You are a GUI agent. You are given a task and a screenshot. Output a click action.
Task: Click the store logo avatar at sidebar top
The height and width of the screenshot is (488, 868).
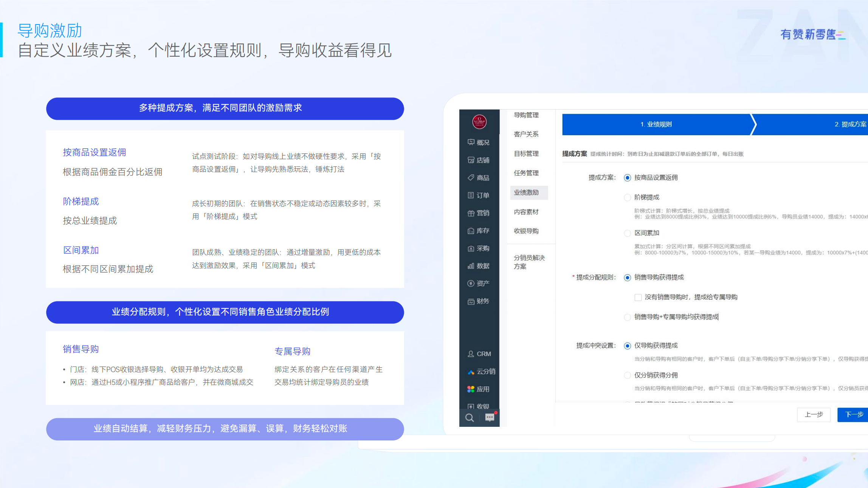coord(479,122)
